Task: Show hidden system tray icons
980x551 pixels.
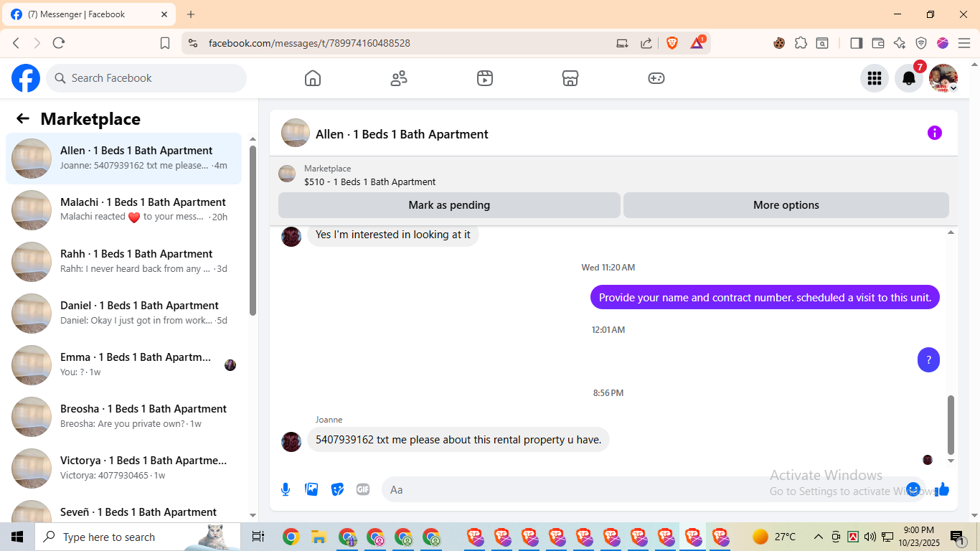Action: pos(818,537)
